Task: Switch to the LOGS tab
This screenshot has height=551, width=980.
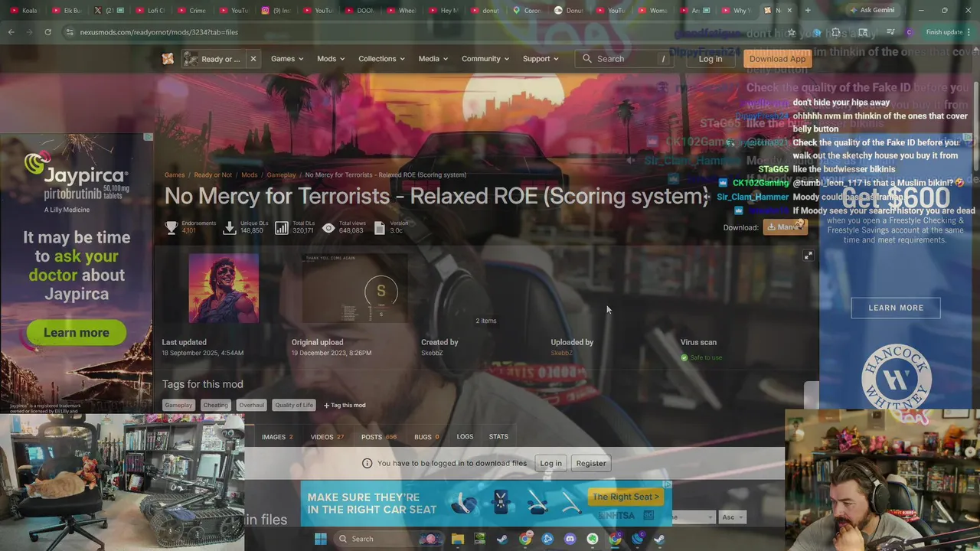Action: [465, 437]
